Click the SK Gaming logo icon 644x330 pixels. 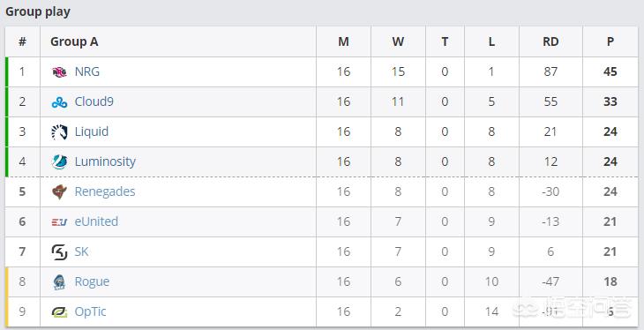[60, 252]
